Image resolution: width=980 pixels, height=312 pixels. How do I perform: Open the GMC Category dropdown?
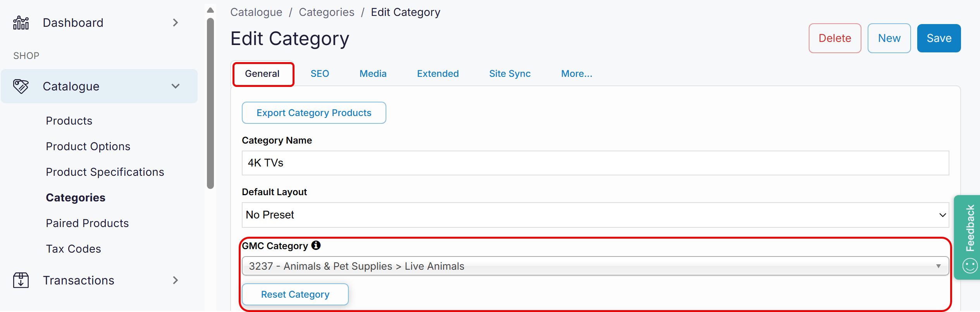click(x=595, y=266)
